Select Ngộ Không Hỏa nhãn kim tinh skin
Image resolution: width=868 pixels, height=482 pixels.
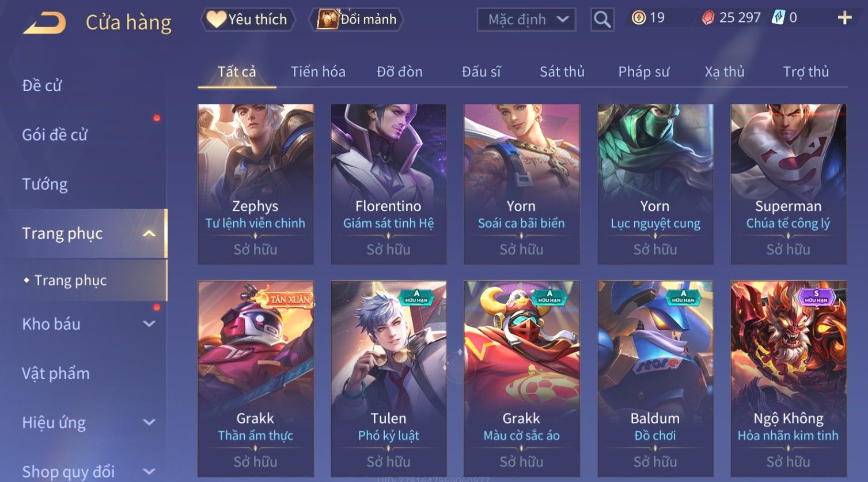(x=789, y=378)
